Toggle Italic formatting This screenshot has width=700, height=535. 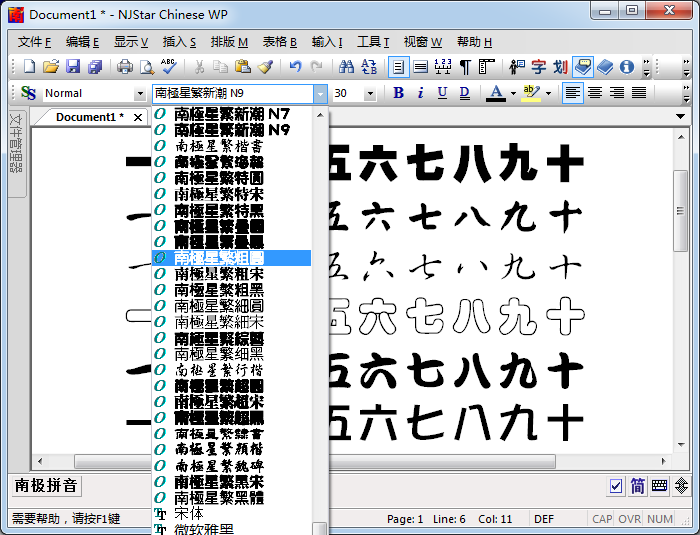point(421,93)
